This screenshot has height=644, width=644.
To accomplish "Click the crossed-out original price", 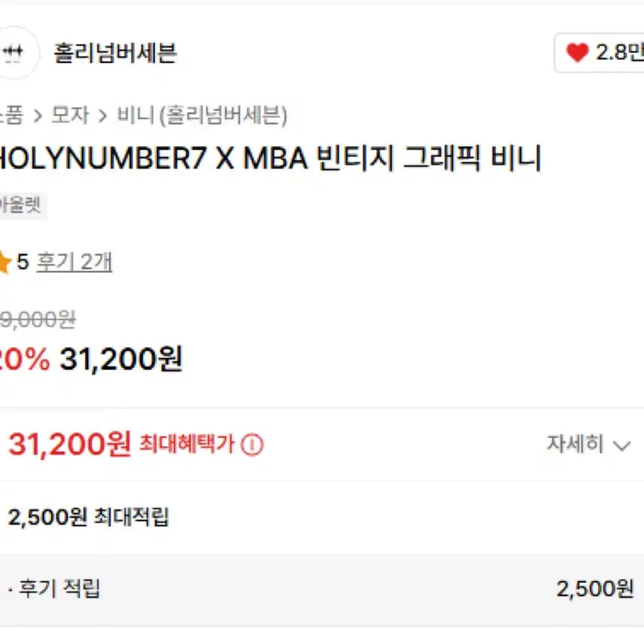I will click(x=38, y=320).
